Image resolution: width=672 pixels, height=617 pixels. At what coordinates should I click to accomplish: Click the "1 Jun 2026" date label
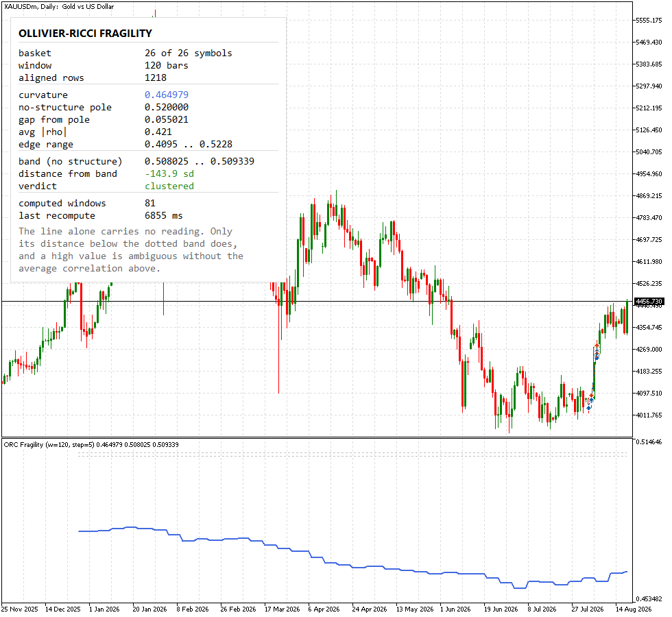click(x=455, y=609)
